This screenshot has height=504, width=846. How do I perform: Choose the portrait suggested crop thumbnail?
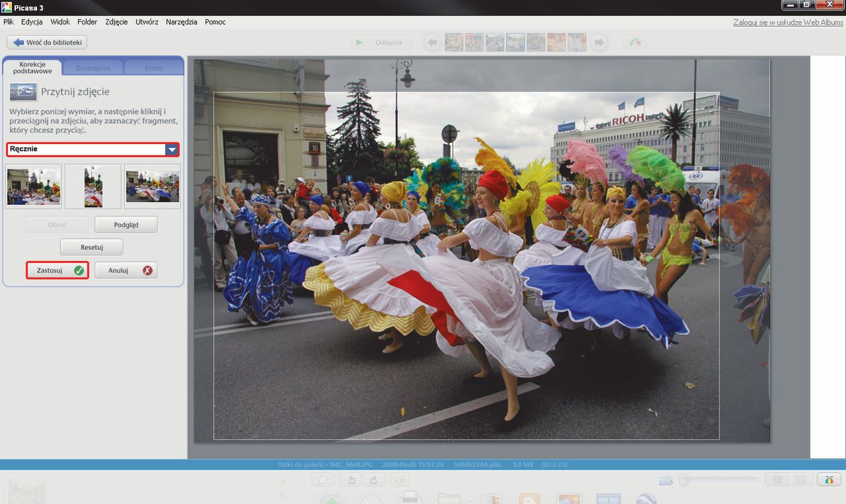point(93,186)
